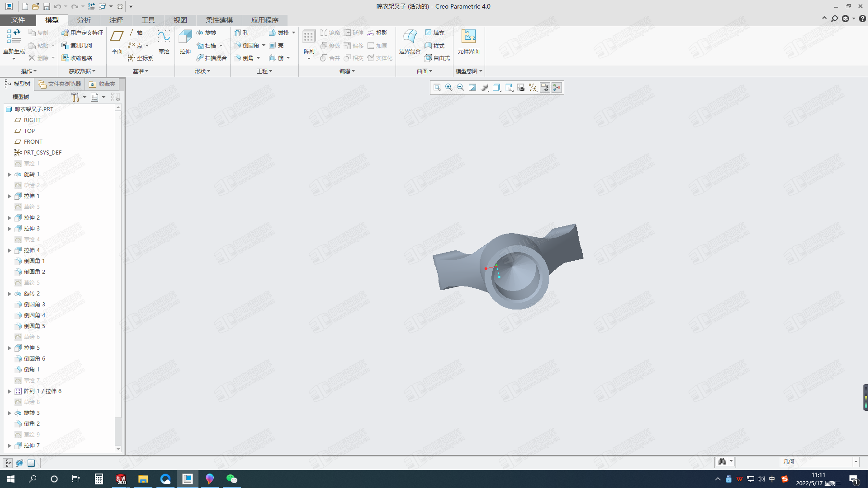868x488 pixels.
Task: Click the 倒圆角 round button
Action: 248,45
